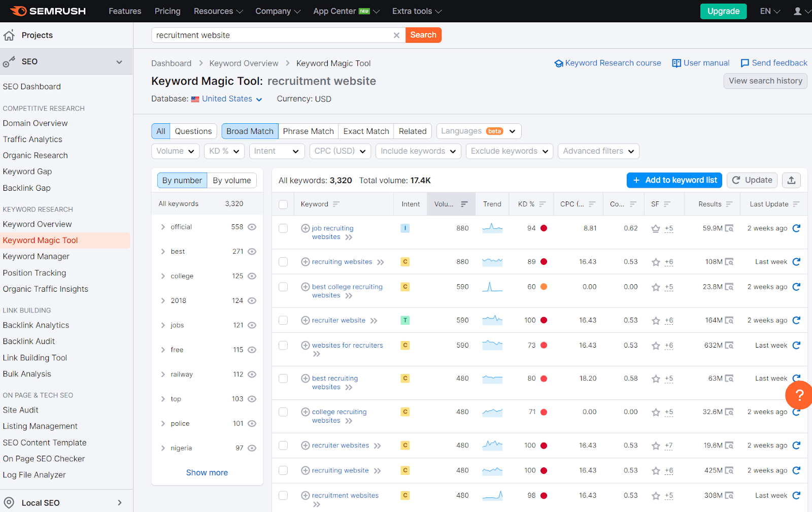Open the United States database dropdown
The image size is (812, 512).
(226, 99)
